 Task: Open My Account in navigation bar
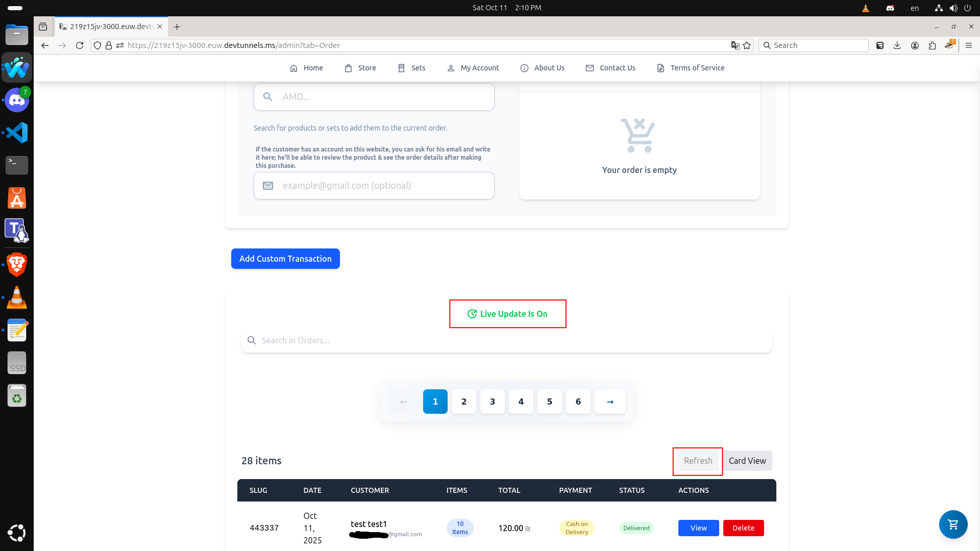click(x=473, y=68)
